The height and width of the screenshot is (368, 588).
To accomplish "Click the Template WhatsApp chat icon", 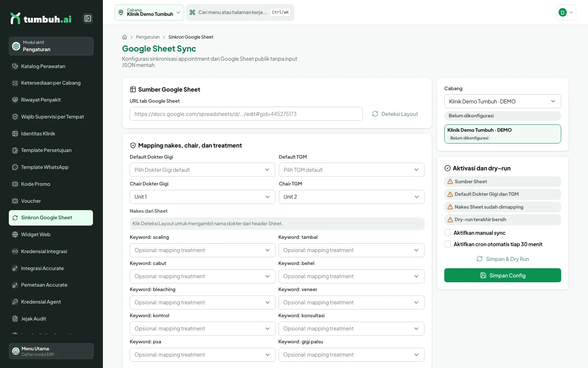I will [x=15, y=167].
